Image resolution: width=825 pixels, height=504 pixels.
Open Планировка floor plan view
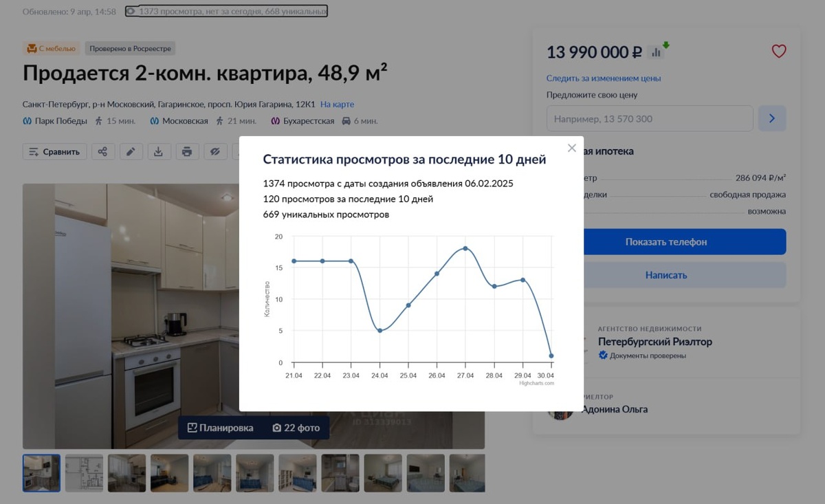(220, 428)
